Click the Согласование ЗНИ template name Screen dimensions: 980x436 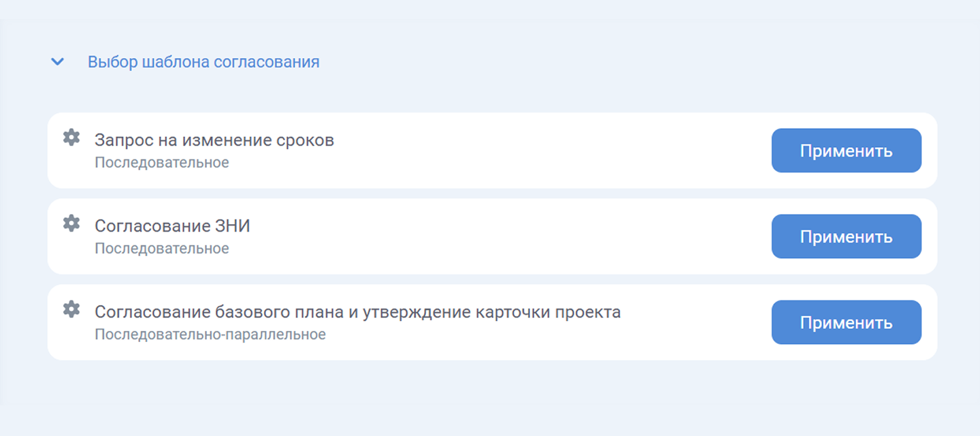[x=172, y=227]
